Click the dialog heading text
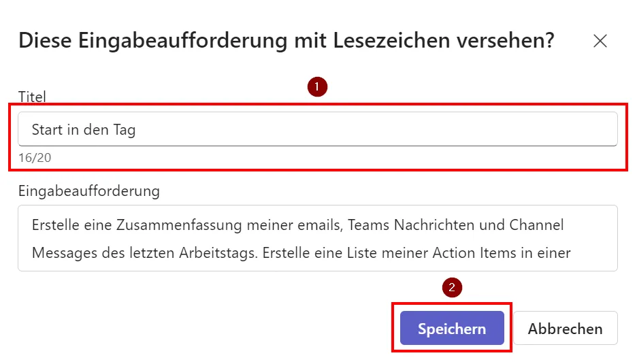Viewport: 637px width, 364px height. pyautogui.click(x=286, y=41)
